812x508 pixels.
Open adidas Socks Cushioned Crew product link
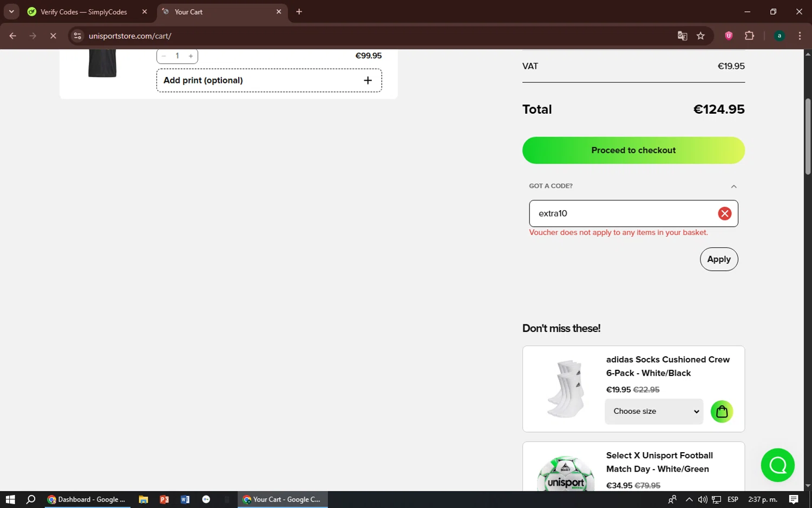(668, 366)
